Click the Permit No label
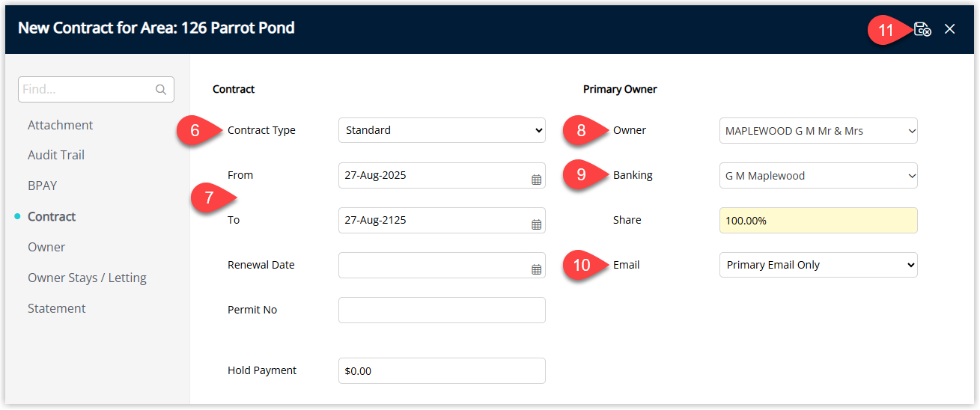The height and width of the screenshot is (410, 980). [x=252, y=310]
